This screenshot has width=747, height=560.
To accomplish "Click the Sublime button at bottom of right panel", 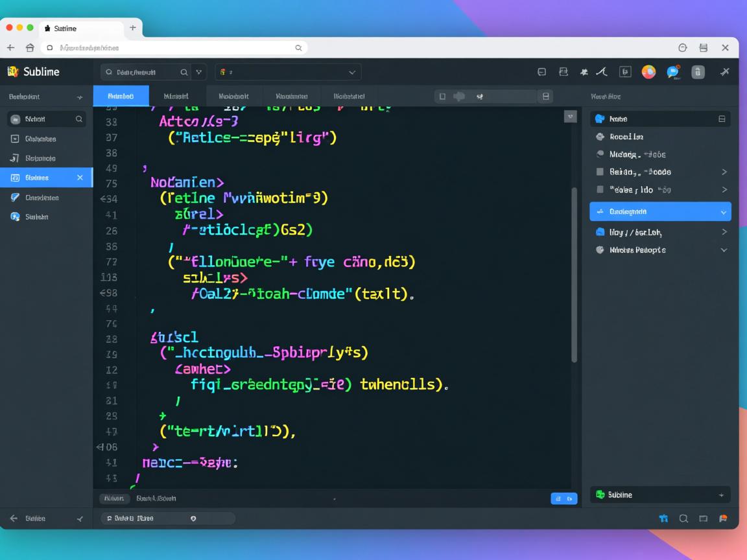I will 659,495.
